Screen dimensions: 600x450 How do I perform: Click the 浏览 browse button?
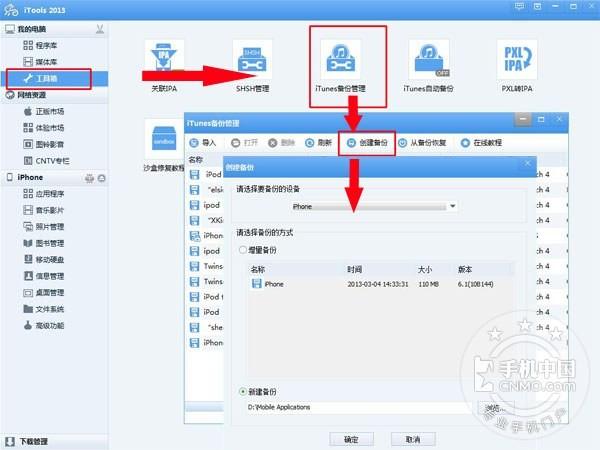point(496,408)
